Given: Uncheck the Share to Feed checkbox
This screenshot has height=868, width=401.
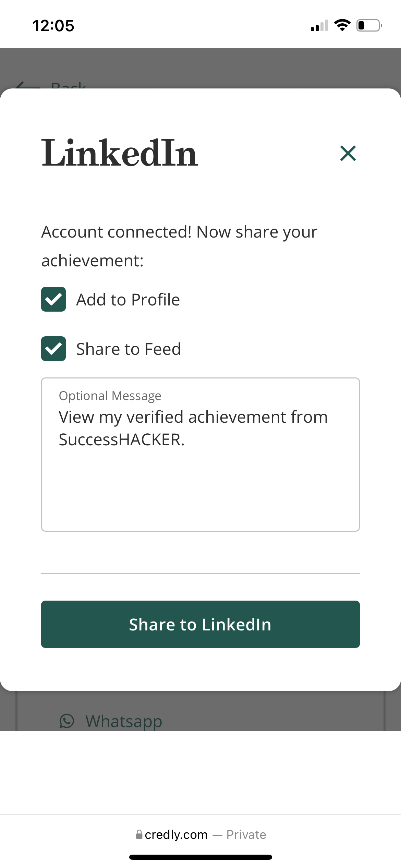Looking at the screenshot, I should tap(53, 349).
